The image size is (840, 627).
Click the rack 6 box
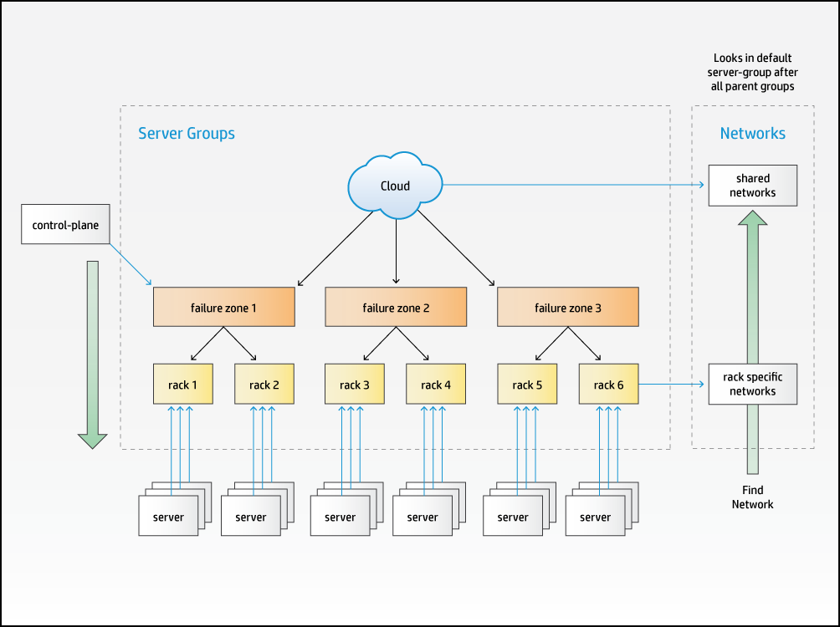tap(608, 385)
